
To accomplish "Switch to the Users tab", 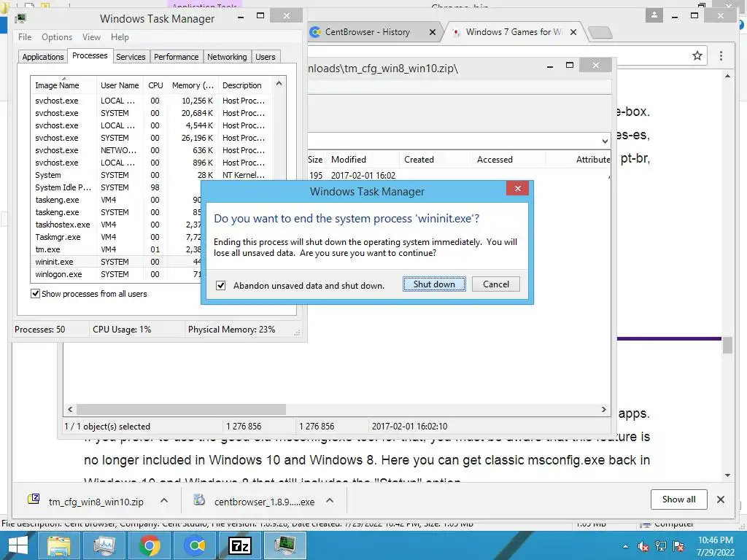I will (266, 57).
